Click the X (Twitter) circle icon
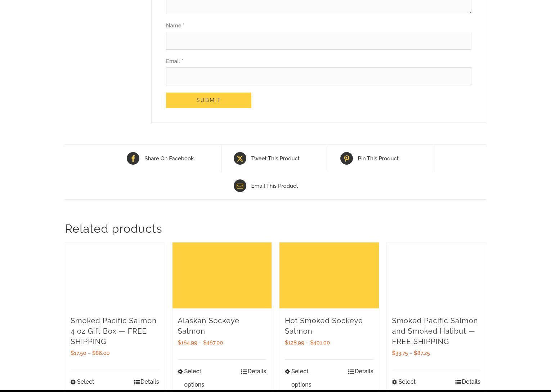This screenshot has height=392, width=551. click(240, 159)
